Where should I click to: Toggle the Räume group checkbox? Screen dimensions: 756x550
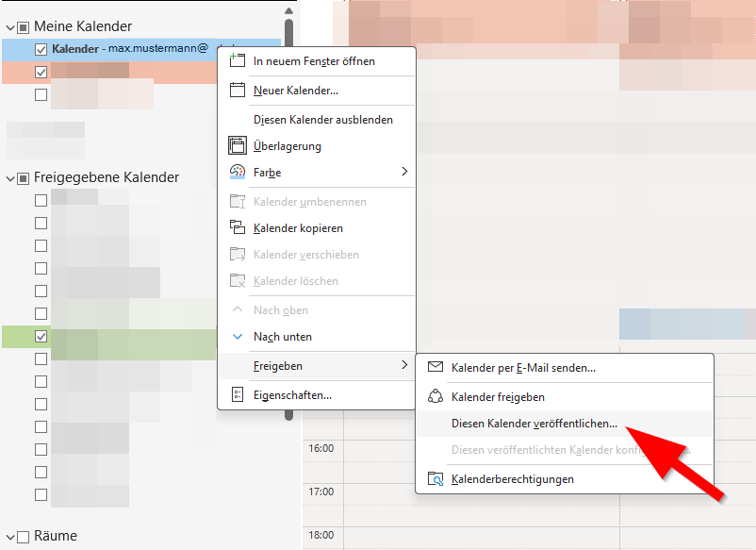pos(23,536)
